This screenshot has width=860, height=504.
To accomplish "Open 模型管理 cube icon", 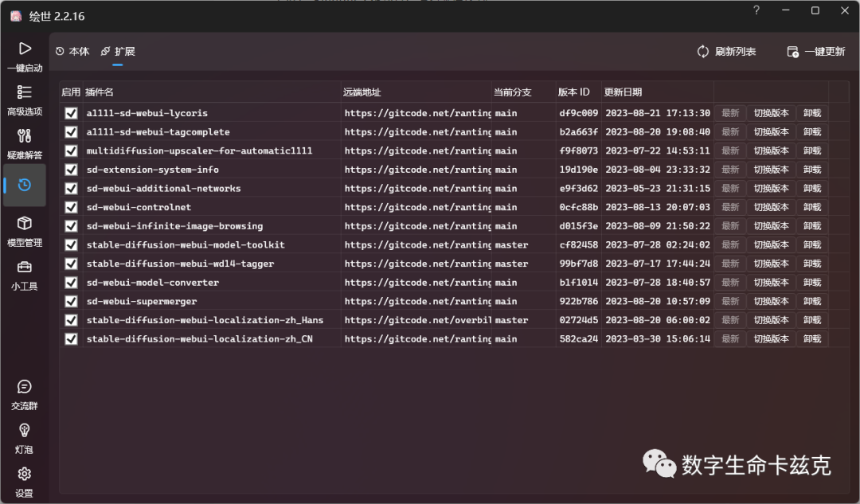I will tap(25, 223).
